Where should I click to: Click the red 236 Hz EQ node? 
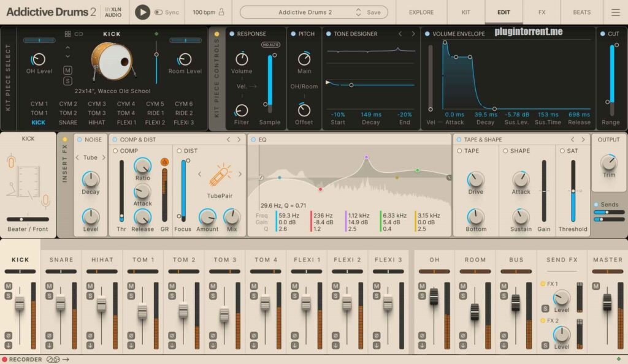320,189
